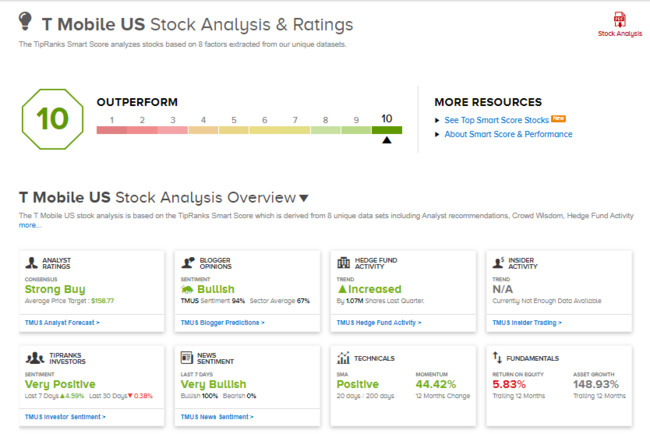Click the Analyst Ratings person icon

pos(32,262)
